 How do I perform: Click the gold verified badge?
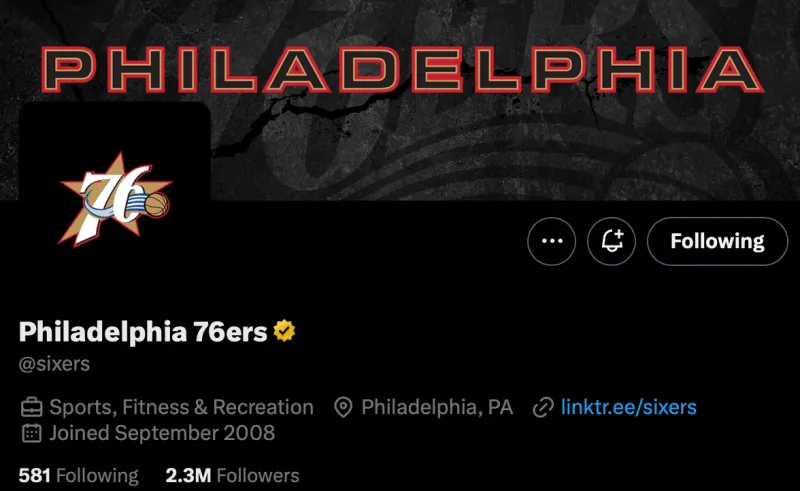point(284,331)
